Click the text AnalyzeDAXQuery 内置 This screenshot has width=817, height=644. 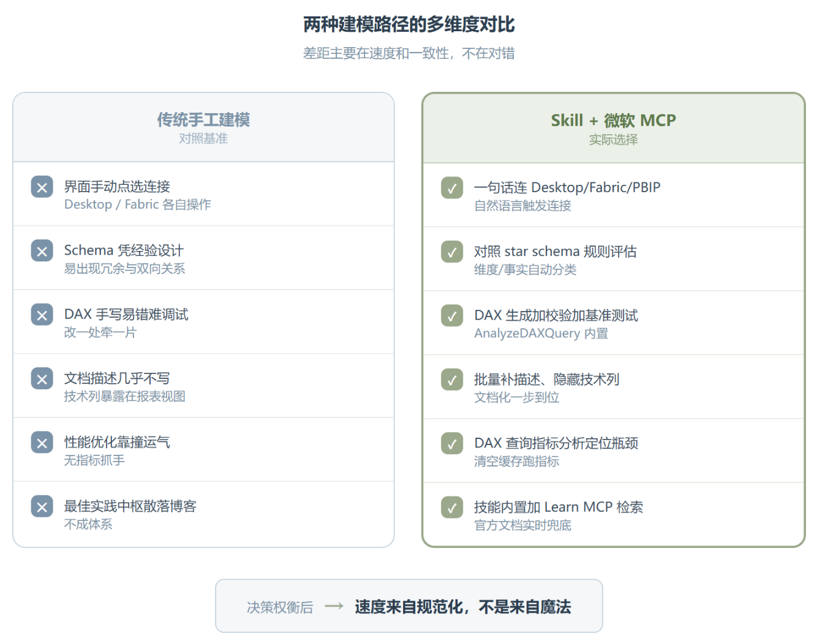click(x=541, y=334)
